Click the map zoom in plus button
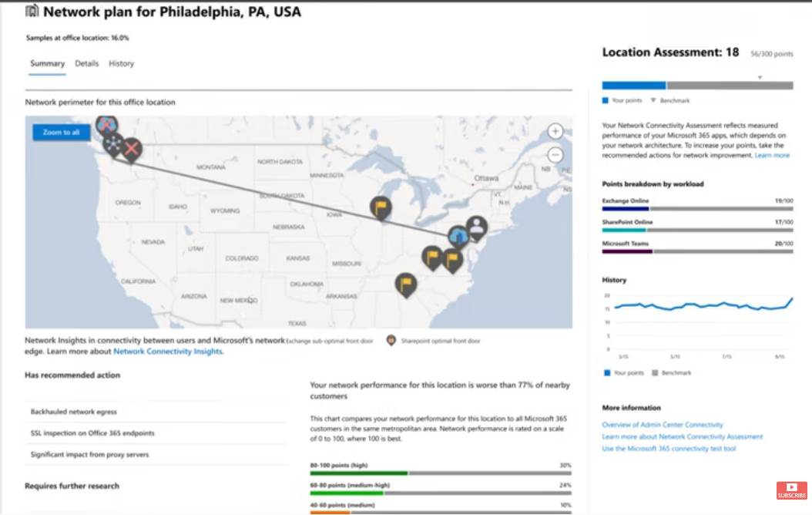This screenshot has height=515, width=812. (x=555, y=132)
